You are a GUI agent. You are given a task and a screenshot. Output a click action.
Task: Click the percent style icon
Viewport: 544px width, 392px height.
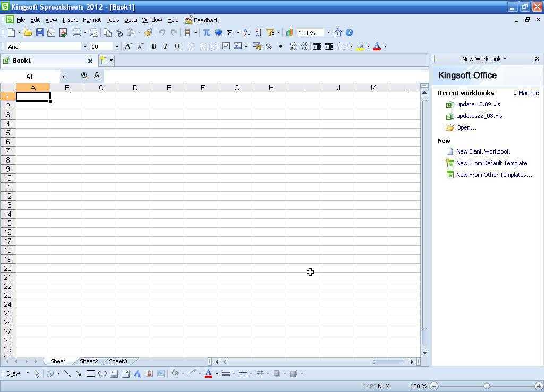269,46
